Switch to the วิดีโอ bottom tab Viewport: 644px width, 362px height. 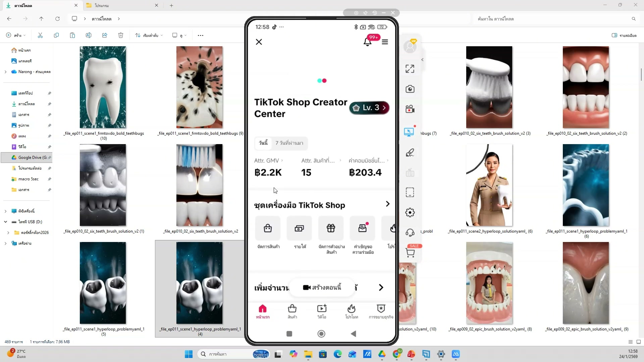322,311
